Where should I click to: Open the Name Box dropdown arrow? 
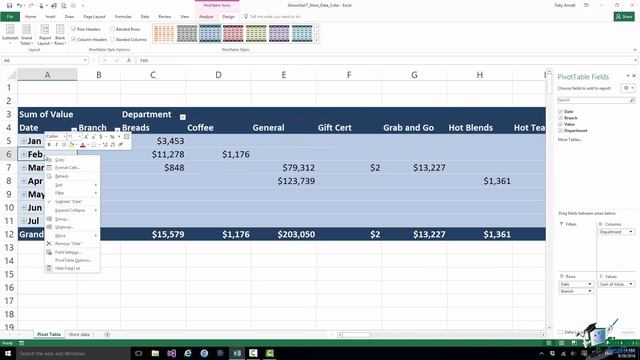coord(85,60)
